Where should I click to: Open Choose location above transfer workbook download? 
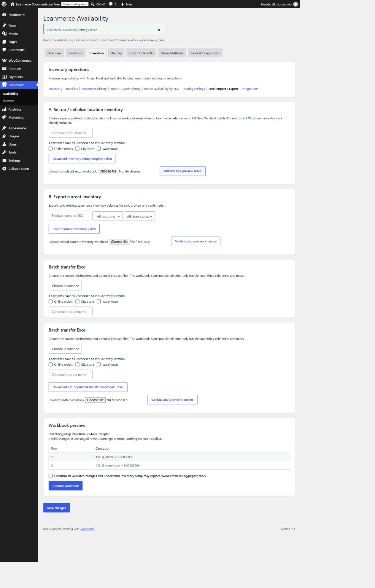(65, 349)
